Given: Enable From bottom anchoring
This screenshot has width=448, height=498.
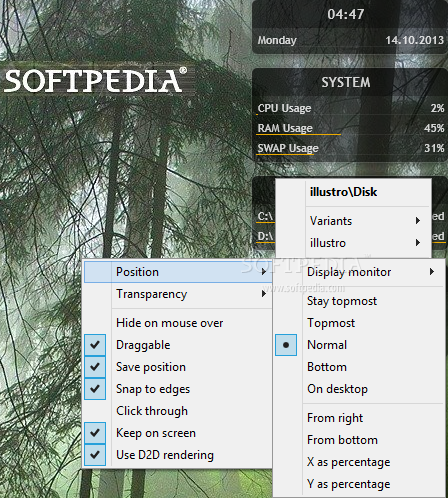Looking at the screenshot, I should pyautogui.click(x=360, y=440).
